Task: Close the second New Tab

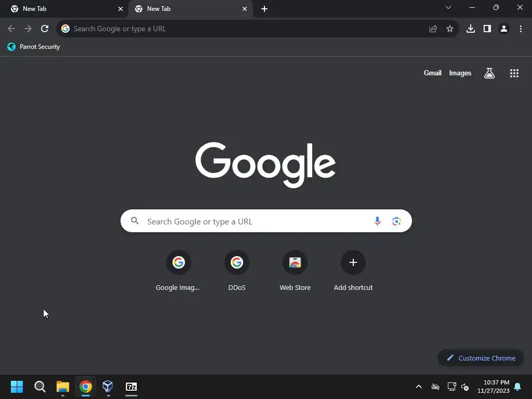Action: pos(245,9)
